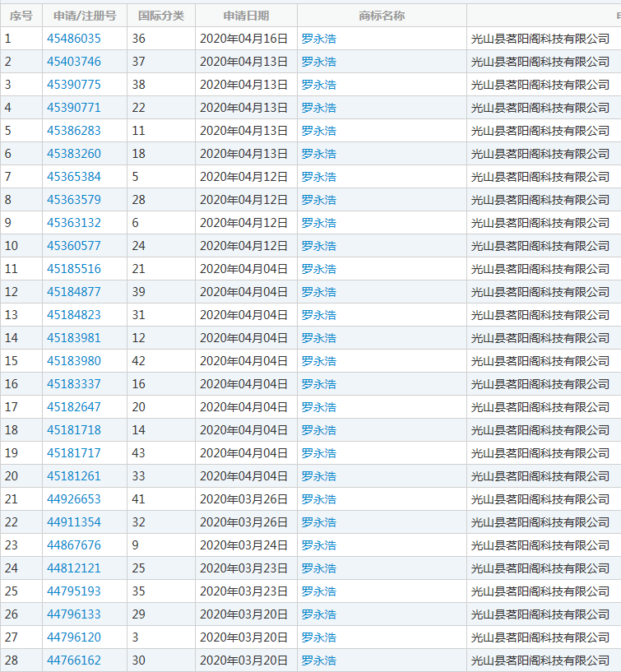Screen dimensions: 621x672
Task: Select application number 45365384 link
Action: (74, 177)
